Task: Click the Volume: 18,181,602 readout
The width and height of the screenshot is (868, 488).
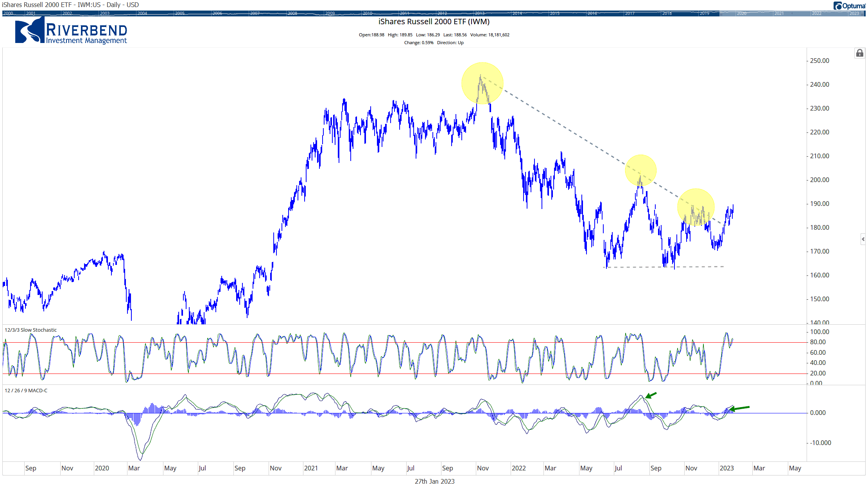Action: point(490,35)
